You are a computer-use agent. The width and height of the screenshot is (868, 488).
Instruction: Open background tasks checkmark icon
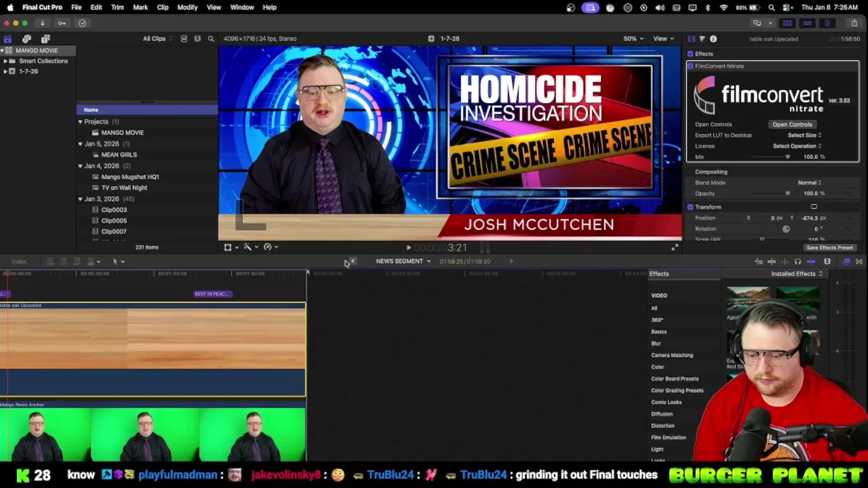coord(82,23)
